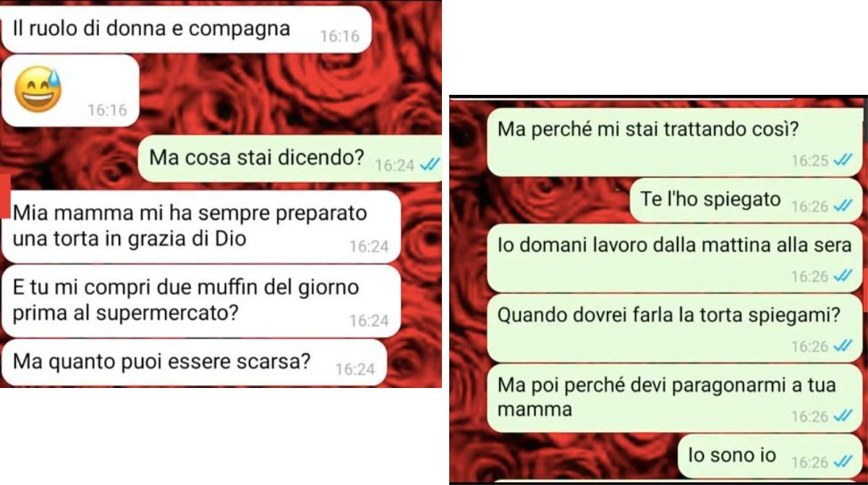Select the 'Ma cosa stai dicendo?' bubble

(x=289, y=159)
